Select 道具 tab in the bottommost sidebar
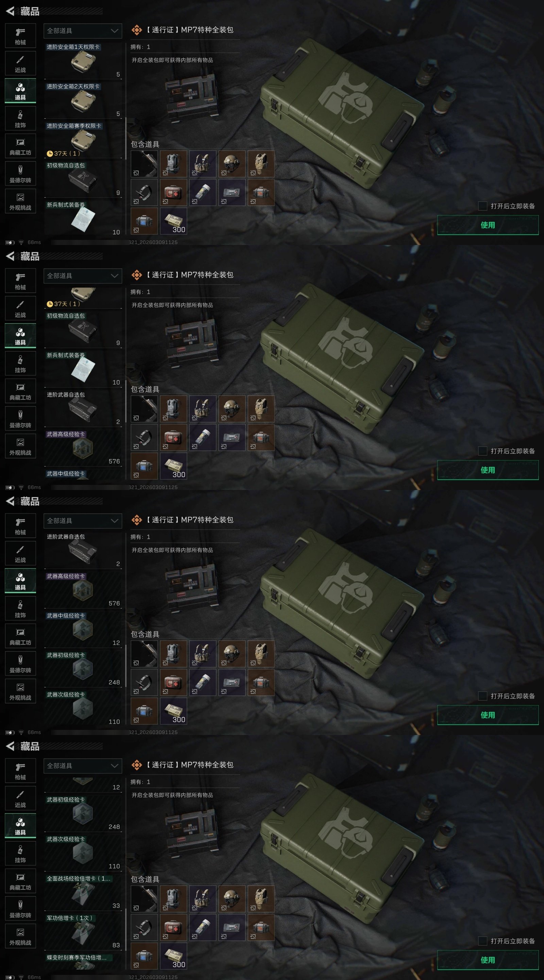Viewport: 544px width, 980px height. pyautogui.click(x=20, y=826)
